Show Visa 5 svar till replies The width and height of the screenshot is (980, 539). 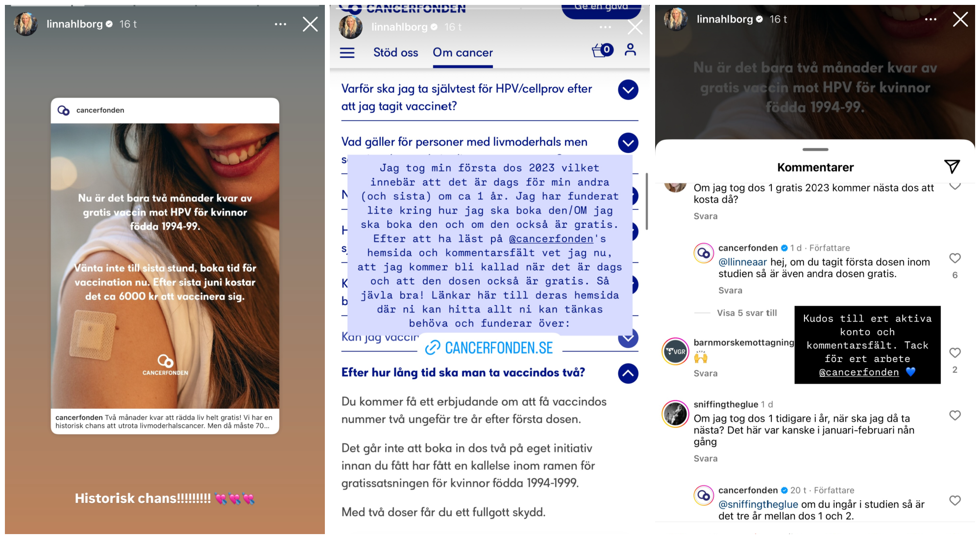pyautogui.click(x=747, y=313)
